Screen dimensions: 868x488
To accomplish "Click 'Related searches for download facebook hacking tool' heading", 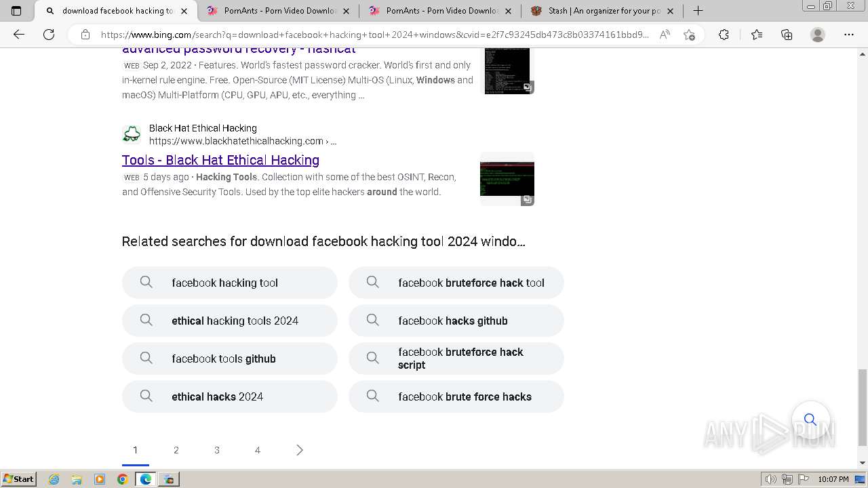I will tap(323, 241).
